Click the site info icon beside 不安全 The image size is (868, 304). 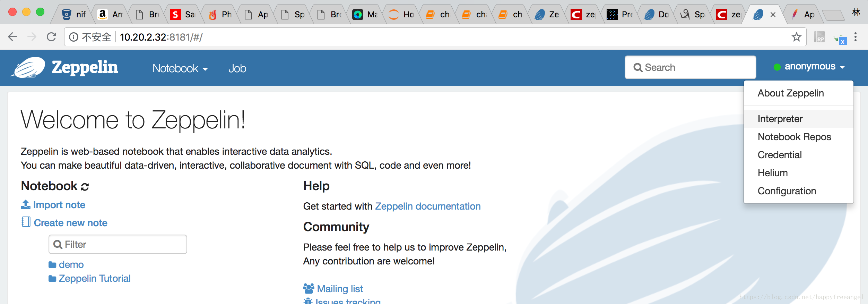tap(73, 37)
